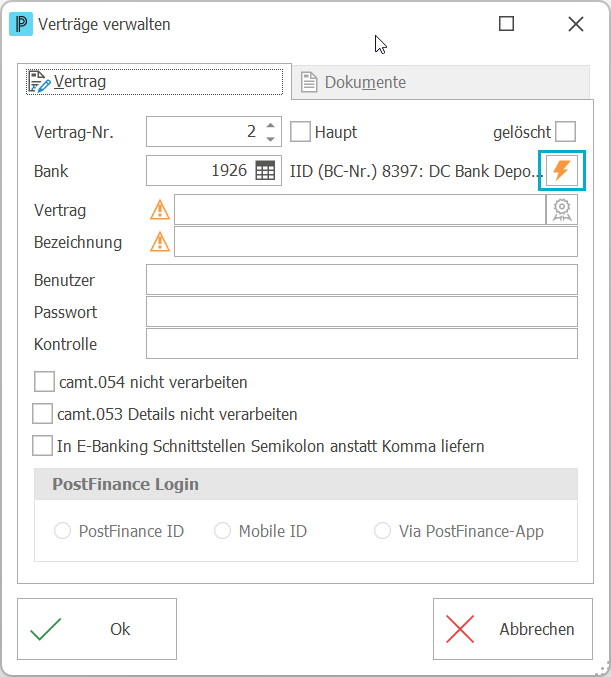The height and width of the screenshot is (677, 611).
Task: Close the Verträge verwalten dialog
Action: 576,24
